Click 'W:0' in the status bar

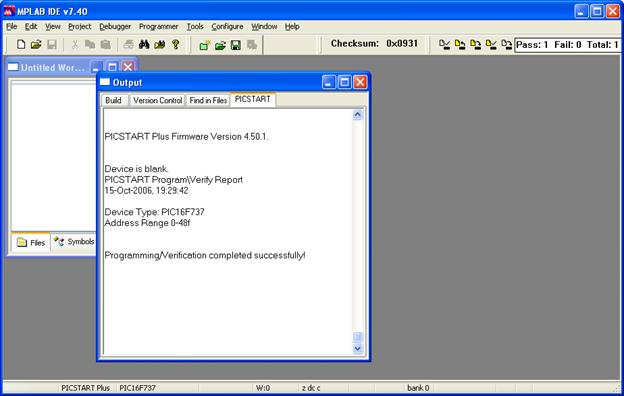coord(263,388)
